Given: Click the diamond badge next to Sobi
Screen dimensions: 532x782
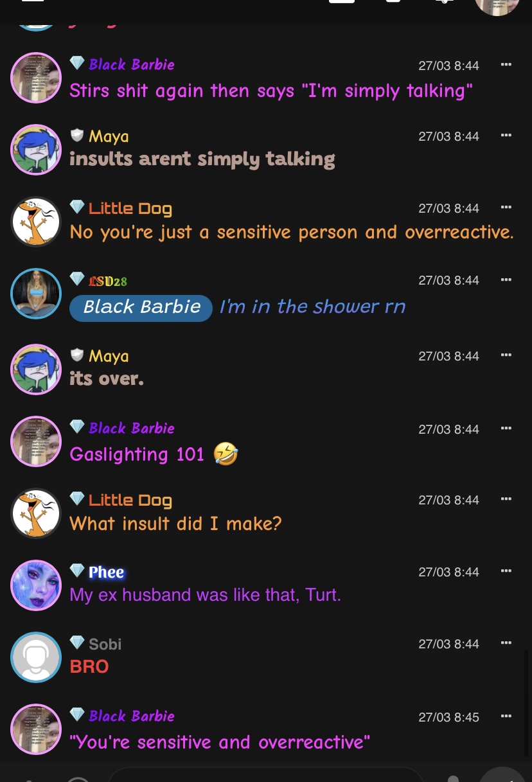Looking at the screenshot, I should coord(77,643).
